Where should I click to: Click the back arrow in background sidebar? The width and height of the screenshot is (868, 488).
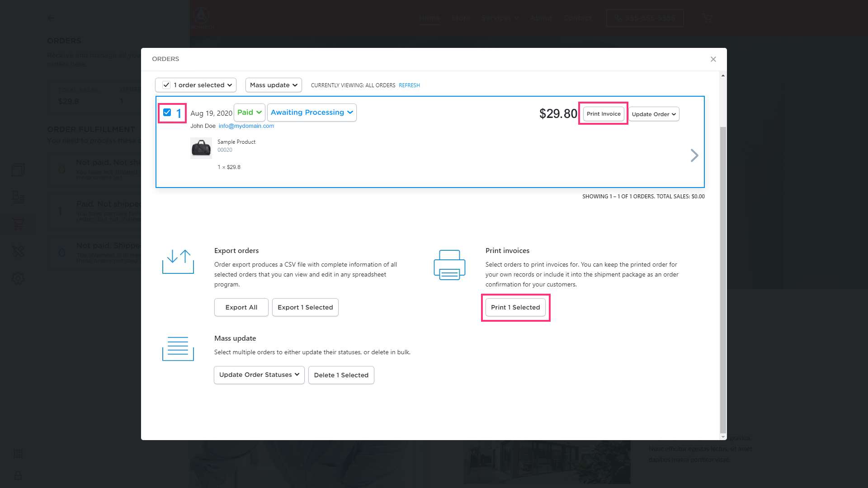[x=51, y=19]
